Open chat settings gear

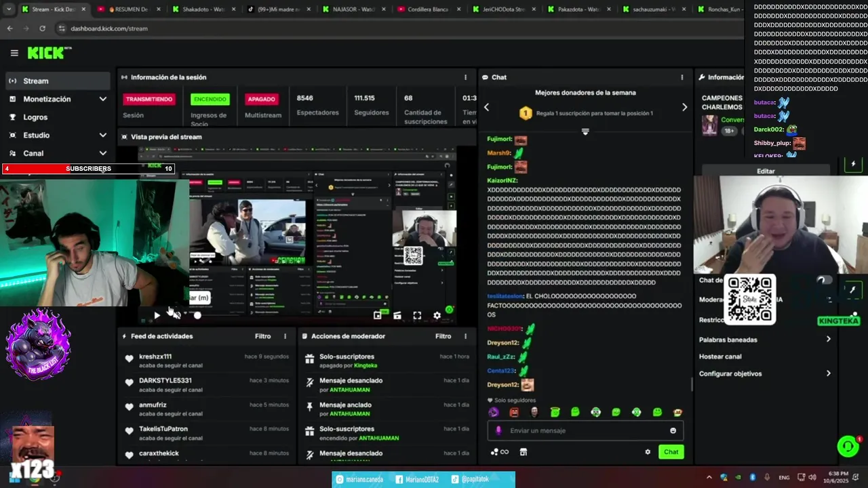click(x=648, y=452)
